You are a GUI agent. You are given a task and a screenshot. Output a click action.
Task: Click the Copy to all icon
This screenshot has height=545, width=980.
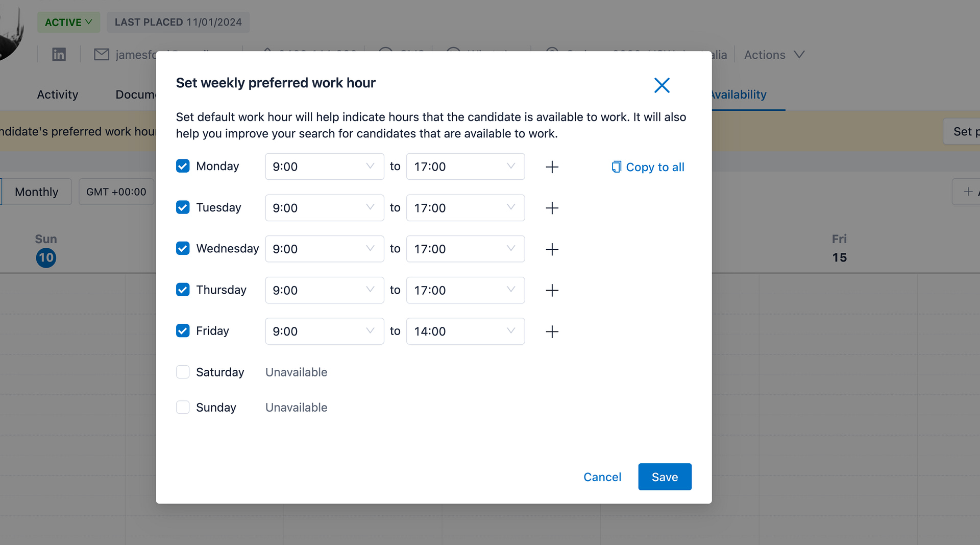pos(616,167)
